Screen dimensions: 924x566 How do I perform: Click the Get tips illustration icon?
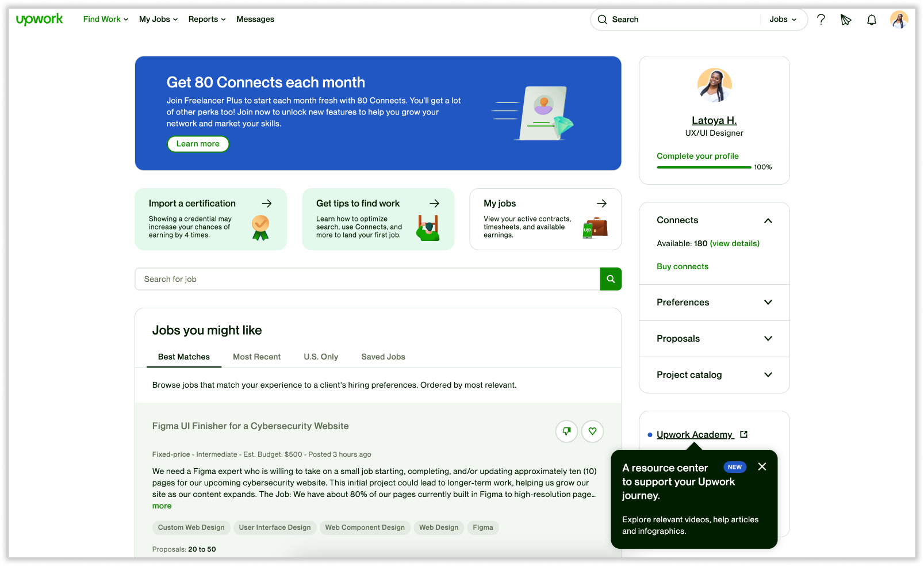click(428, 228)
